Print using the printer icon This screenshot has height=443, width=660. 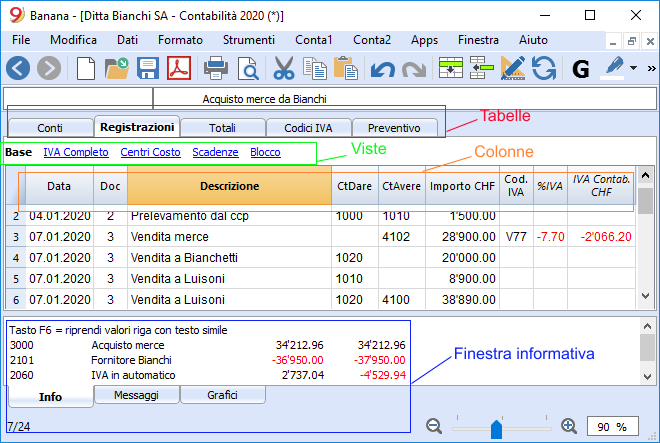[216, 68]
